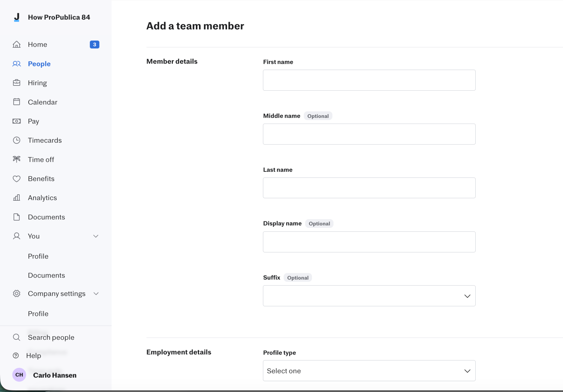Click the 'Member details' section label
This screenshot has width=563, height=392.
coord(172,61)
